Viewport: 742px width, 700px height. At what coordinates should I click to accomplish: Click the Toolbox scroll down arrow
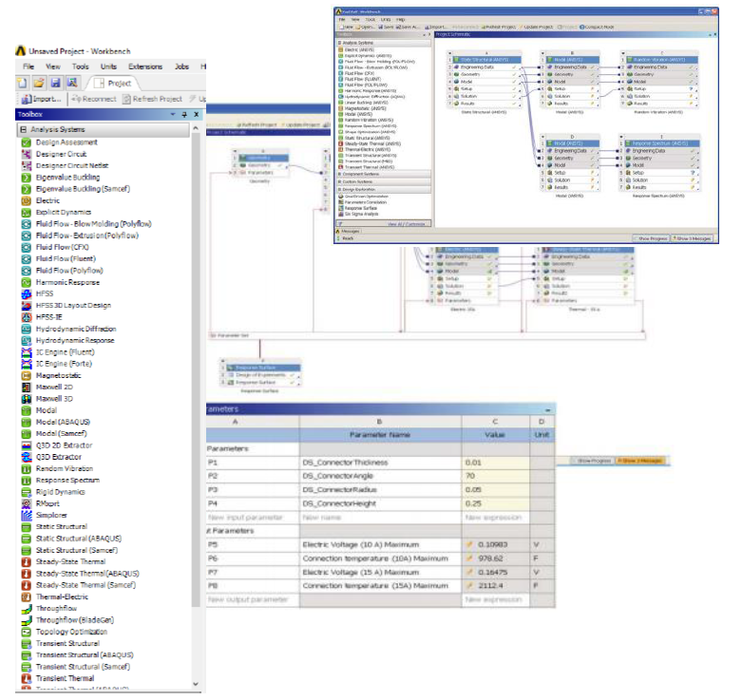pyautogui.click(x=196, y=684)
